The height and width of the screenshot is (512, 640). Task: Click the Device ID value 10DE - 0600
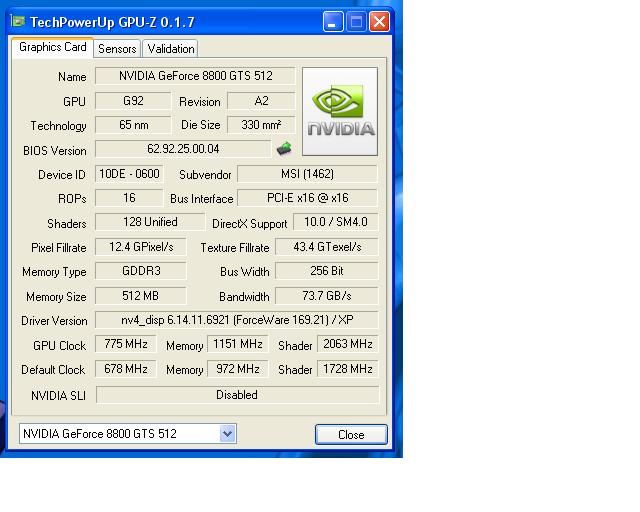[129, 174]
